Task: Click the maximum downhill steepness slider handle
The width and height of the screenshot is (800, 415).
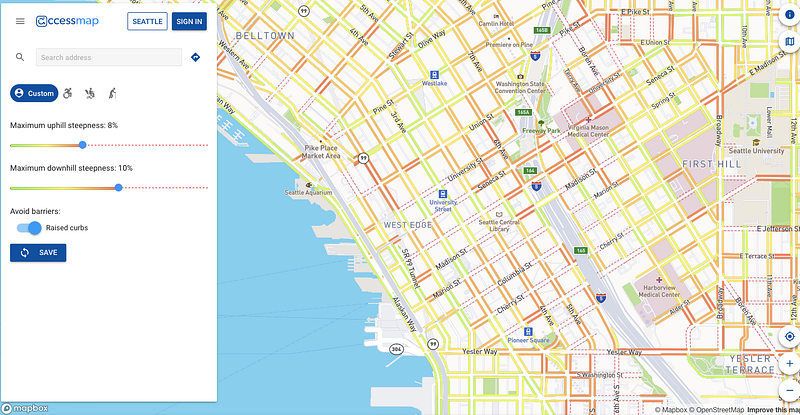Action: coord(118,188)
